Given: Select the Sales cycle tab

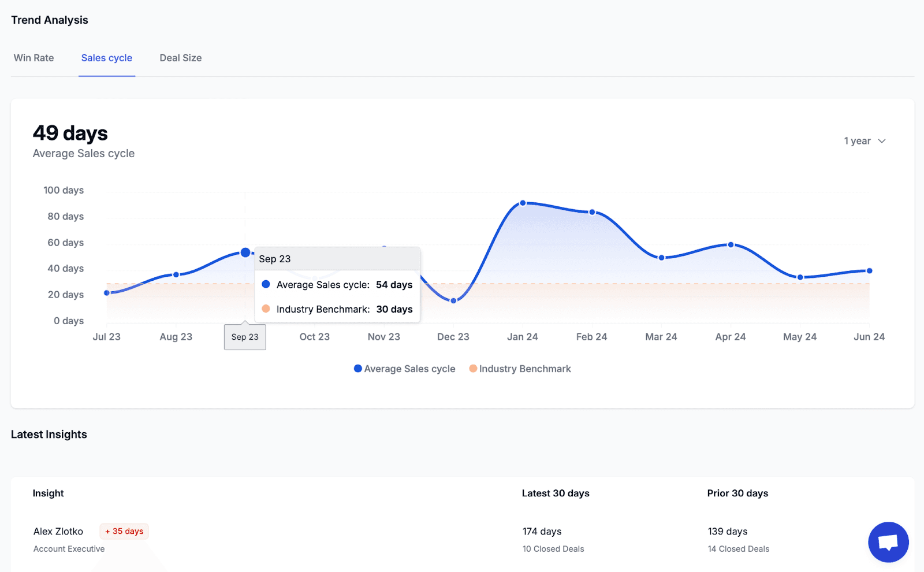Looking at the screenshot, I should pyautogui.click(x=106, y=58).
